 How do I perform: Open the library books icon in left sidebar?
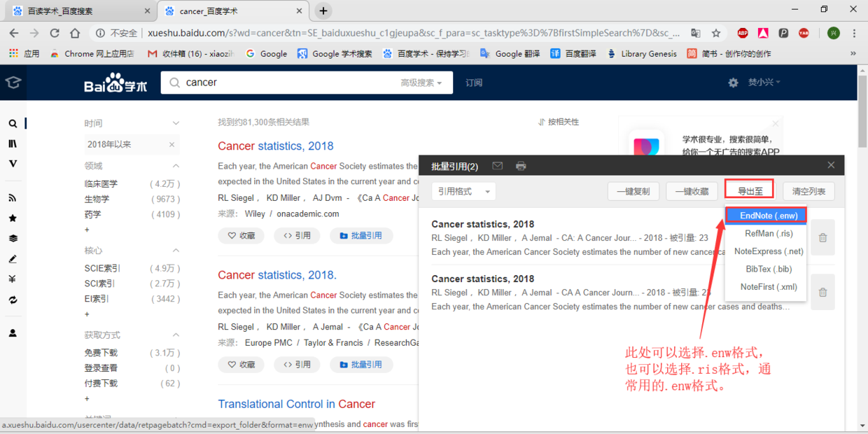click(13, 143)
